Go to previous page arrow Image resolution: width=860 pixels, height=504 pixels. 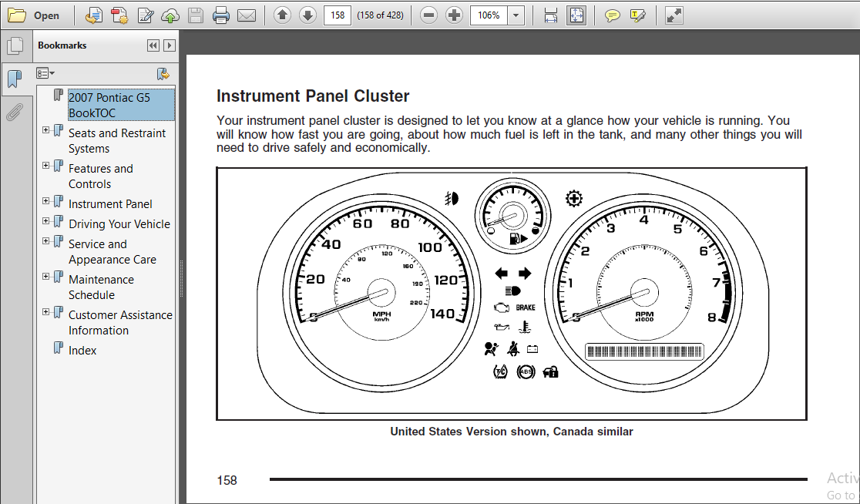pyautogui.click(x=282, y=15)
